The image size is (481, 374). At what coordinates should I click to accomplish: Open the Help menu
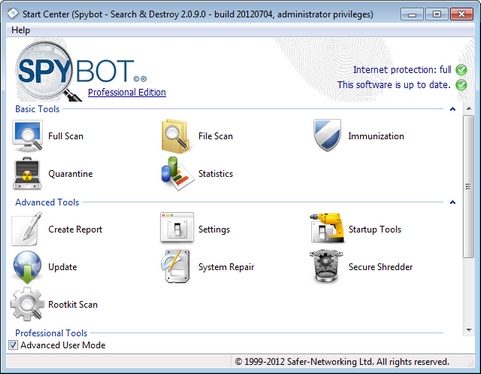[21, 30]
